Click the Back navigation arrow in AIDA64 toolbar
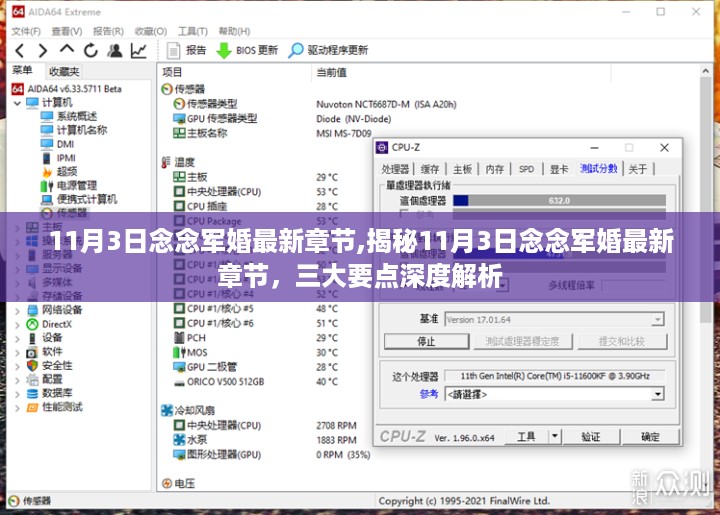This screenshot has height=515, width=720. tap(20, 50)
